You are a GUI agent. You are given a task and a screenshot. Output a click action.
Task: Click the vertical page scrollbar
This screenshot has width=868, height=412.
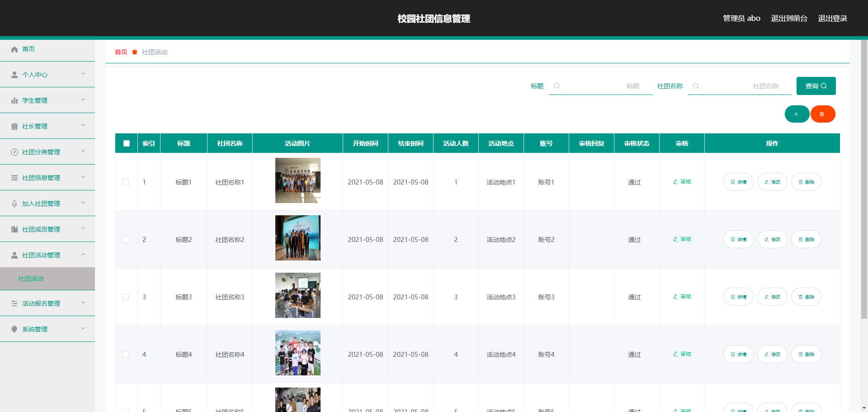[x=864, y=180]
